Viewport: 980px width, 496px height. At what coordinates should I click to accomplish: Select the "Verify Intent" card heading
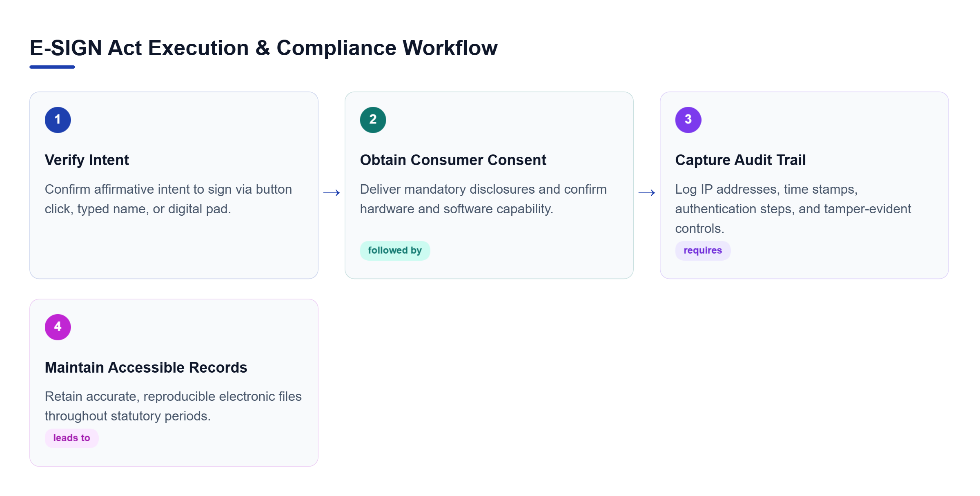(87, 160)
